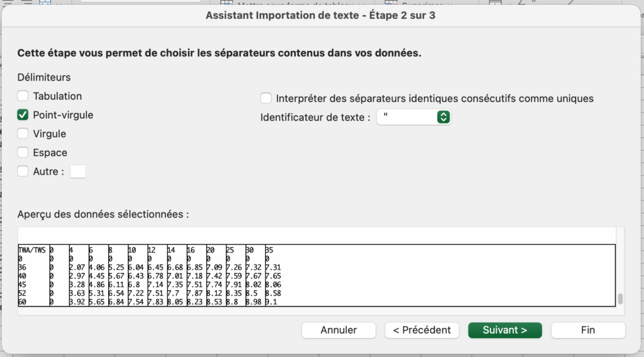644x357 pixels.
Task: Toggle interpreting consecutive separators as one
Action: pos(266,99)
